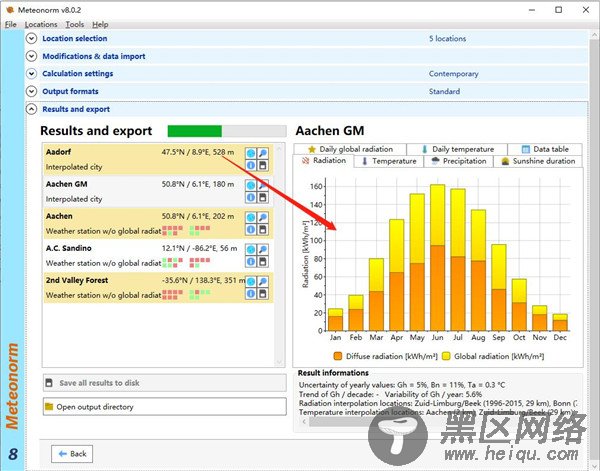
Task: Click globe icon in 2nd Valley Forest row
Action: pyautogui.click(x=251, y=282)
